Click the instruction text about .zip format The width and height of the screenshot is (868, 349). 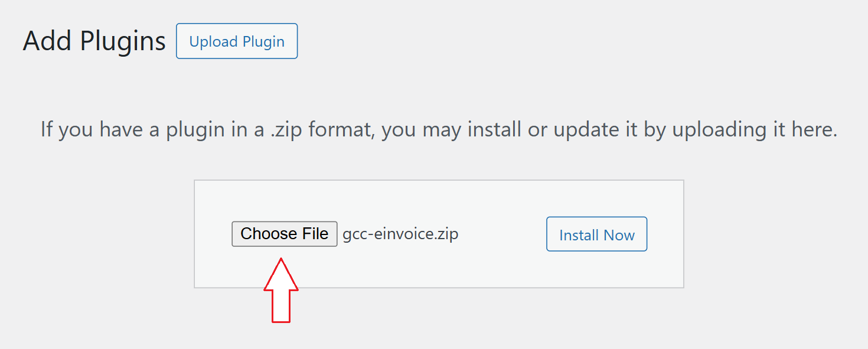coord(439,129)
